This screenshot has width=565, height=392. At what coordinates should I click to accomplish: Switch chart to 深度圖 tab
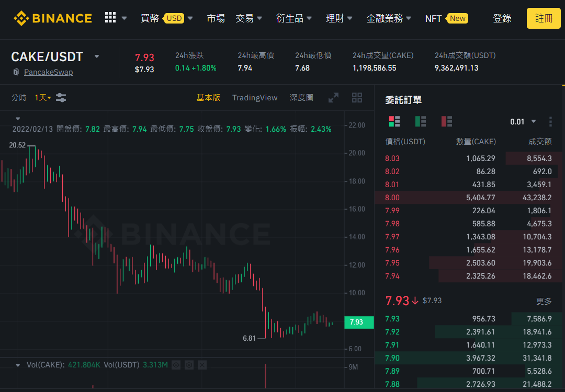301,98
